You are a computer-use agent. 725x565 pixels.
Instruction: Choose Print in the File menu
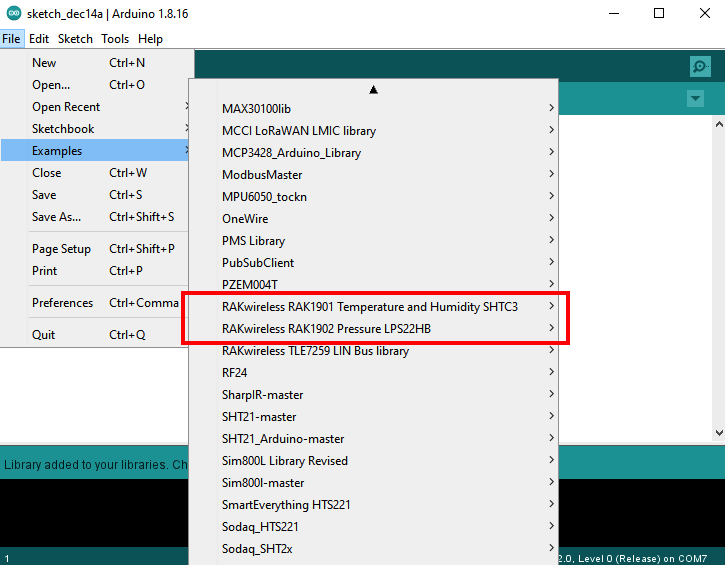pos(94,270)
